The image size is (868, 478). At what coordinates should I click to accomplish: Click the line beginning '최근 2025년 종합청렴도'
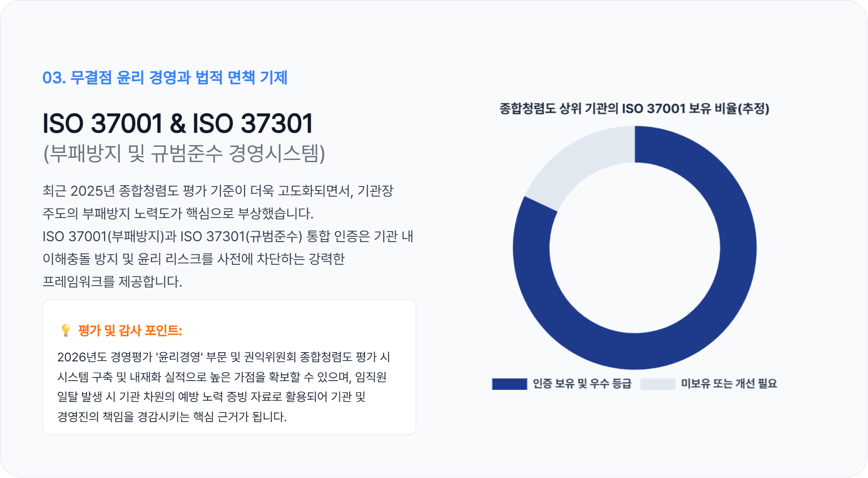click(x=218, y=191)
